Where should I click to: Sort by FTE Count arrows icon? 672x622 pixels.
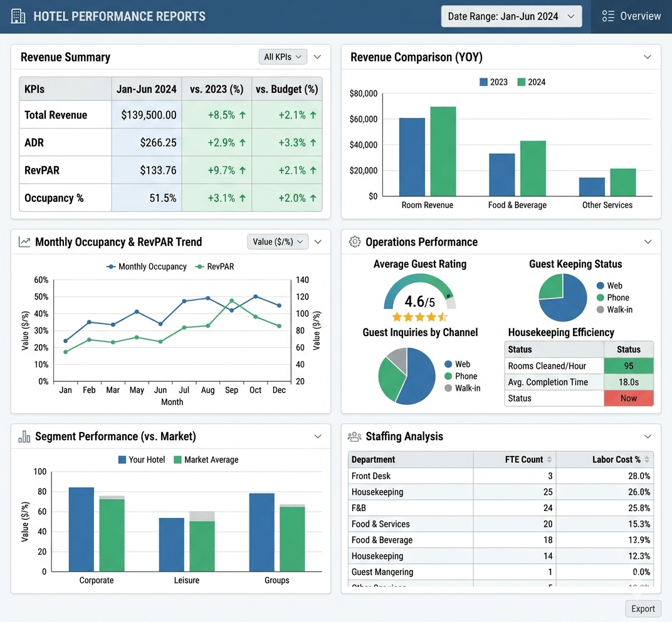click(x=549, y=460)
